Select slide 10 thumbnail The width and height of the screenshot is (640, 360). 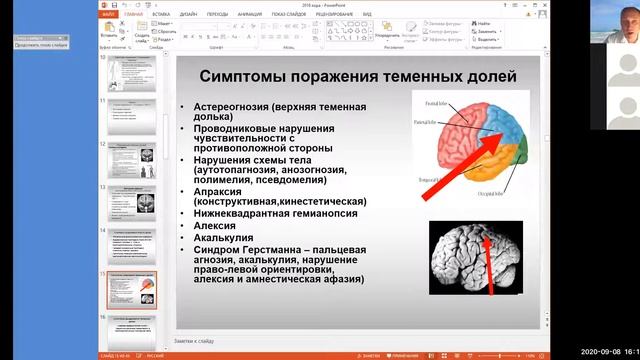pyautogui.click(x=132, y=73)
